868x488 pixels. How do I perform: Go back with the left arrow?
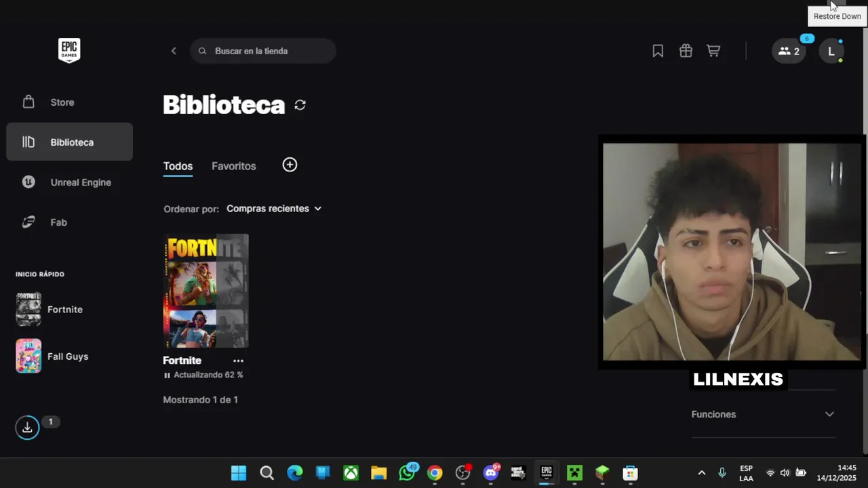coord(174,51)
